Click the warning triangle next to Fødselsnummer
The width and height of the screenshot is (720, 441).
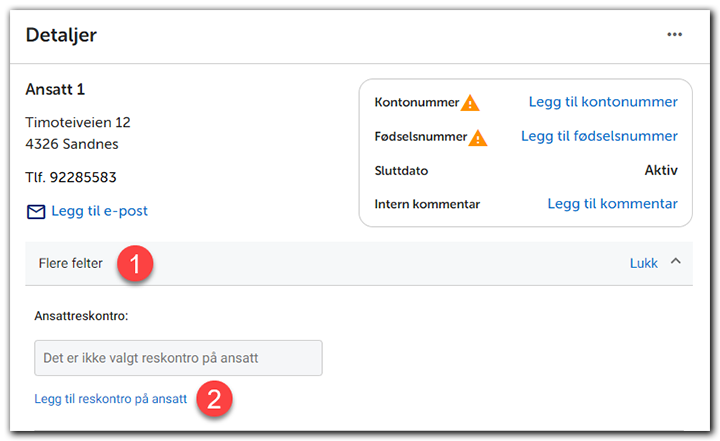point(478,137)
